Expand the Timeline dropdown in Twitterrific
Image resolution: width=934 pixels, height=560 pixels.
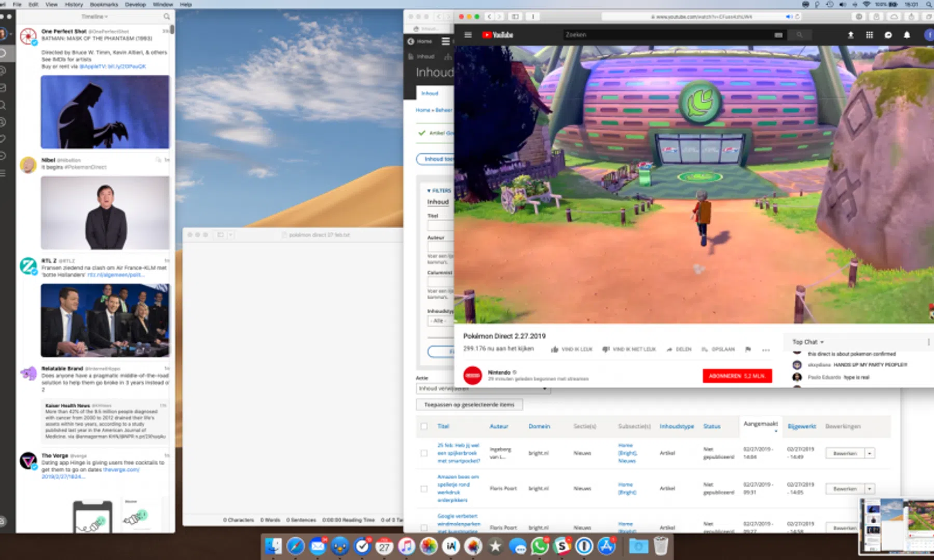click(94, 16)
